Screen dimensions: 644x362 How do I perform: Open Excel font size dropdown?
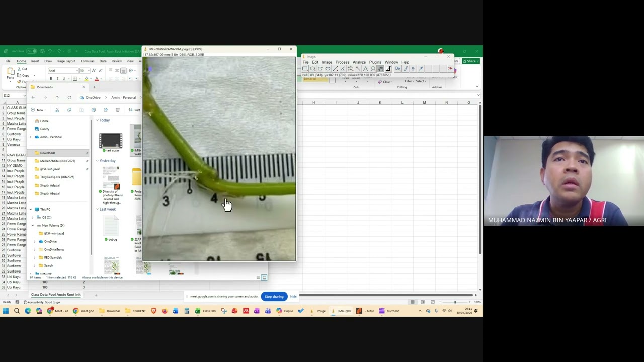[x=89, y=71]
